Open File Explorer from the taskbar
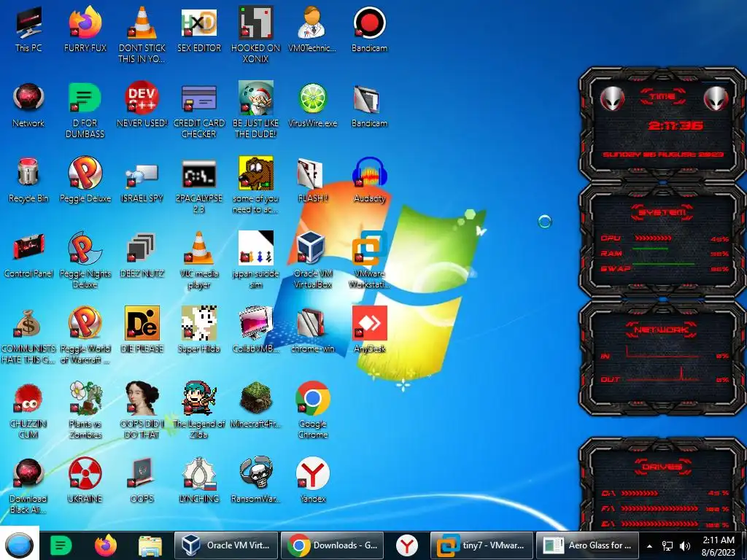Screen dimensions: 747x560 [150, 545]
